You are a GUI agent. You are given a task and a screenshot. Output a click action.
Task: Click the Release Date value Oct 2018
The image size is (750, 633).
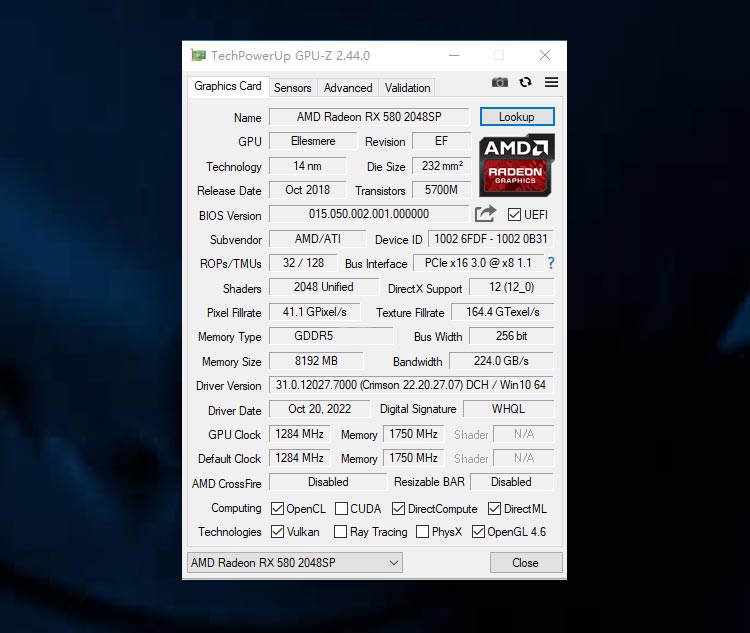point(307,190)
